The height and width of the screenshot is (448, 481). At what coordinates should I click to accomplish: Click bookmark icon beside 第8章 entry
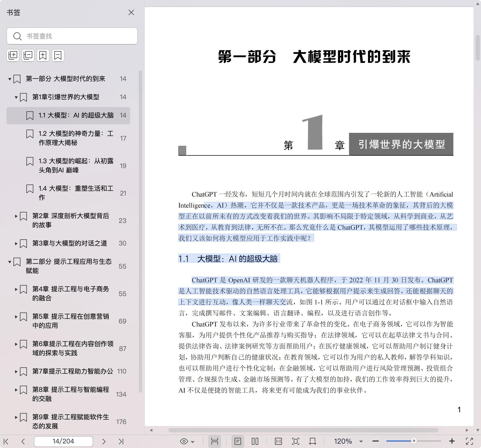click(x=23, y=390)
